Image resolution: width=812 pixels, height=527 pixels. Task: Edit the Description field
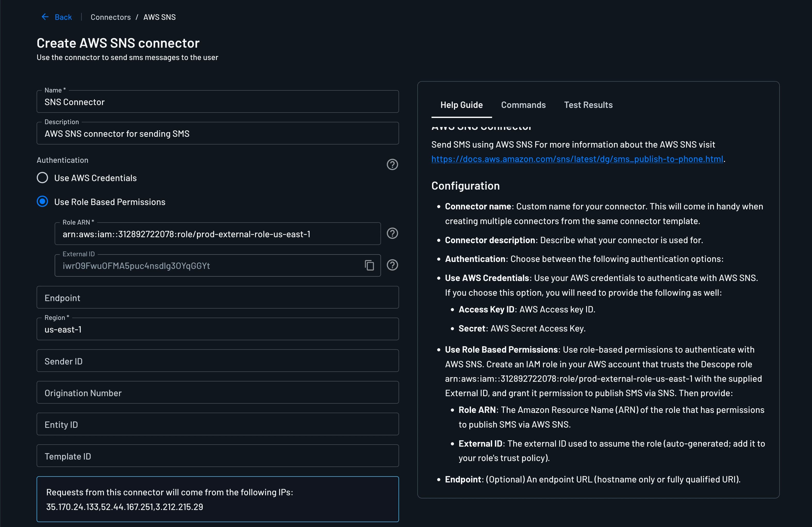pos(218,133)
